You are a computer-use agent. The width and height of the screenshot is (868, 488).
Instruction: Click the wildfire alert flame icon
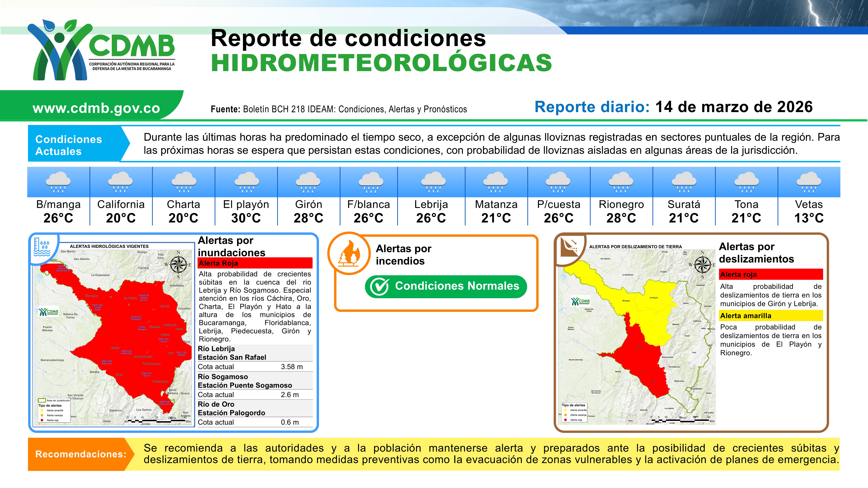[x=349, y=253]
